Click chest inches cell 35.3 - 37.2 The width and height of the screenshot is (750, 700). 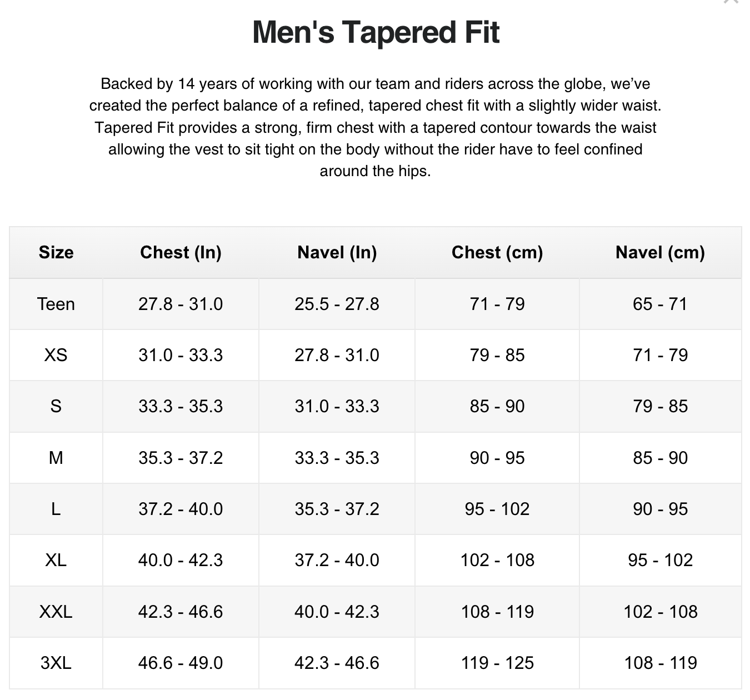point(181,458)
